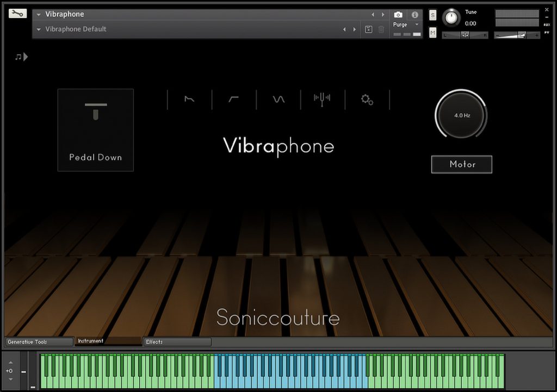557x392 pixels.
Task: Enable the Motor button
Action: click(x=461, y=164)
